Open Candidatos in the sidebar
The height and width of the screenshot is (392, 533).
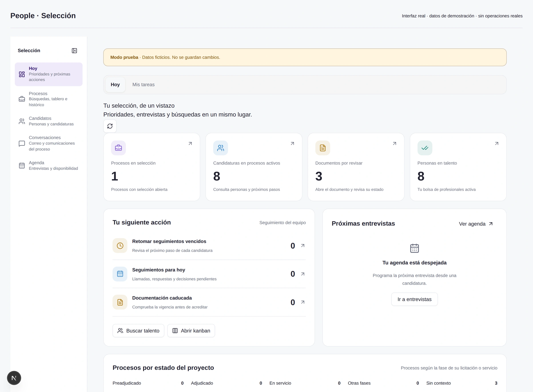pos(48,121)
